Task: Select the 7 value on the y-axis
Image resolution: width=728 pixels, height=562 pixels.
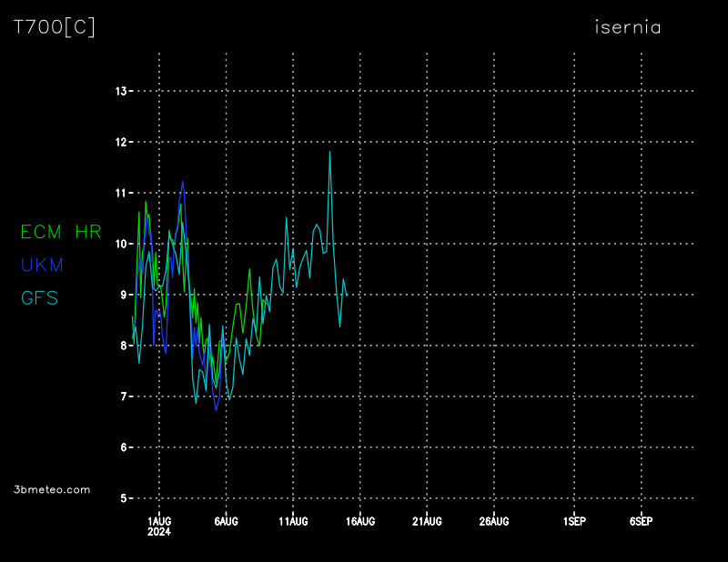Action: pos(123,396)
